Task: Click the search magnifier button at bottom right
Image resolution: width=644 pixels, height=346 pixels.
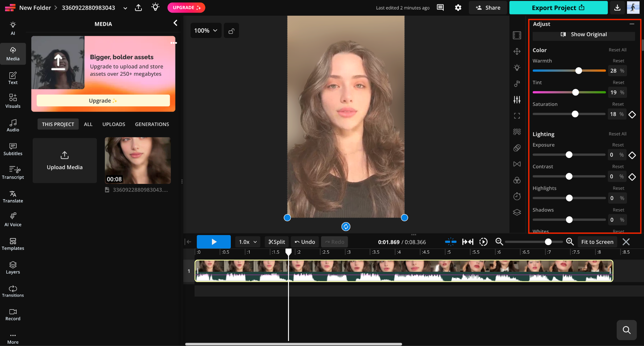Action: [x=627, y=330]
